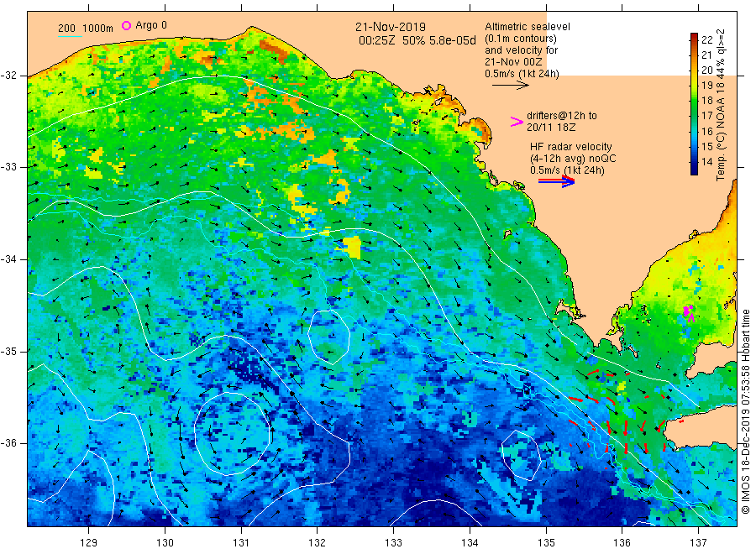756x554 pixels.
Task: Click the 'Argo 0' legend label
Action: [151, 25]
